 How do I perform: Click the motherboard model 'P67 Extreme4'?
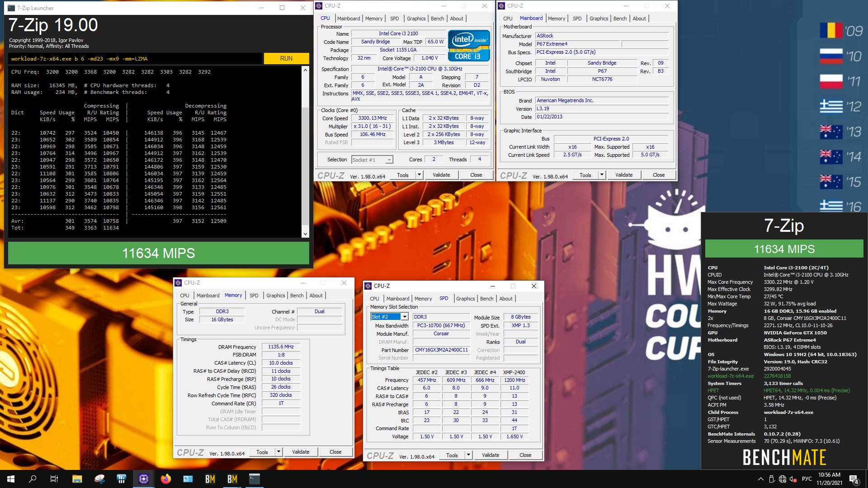click(x=578, y=44)
